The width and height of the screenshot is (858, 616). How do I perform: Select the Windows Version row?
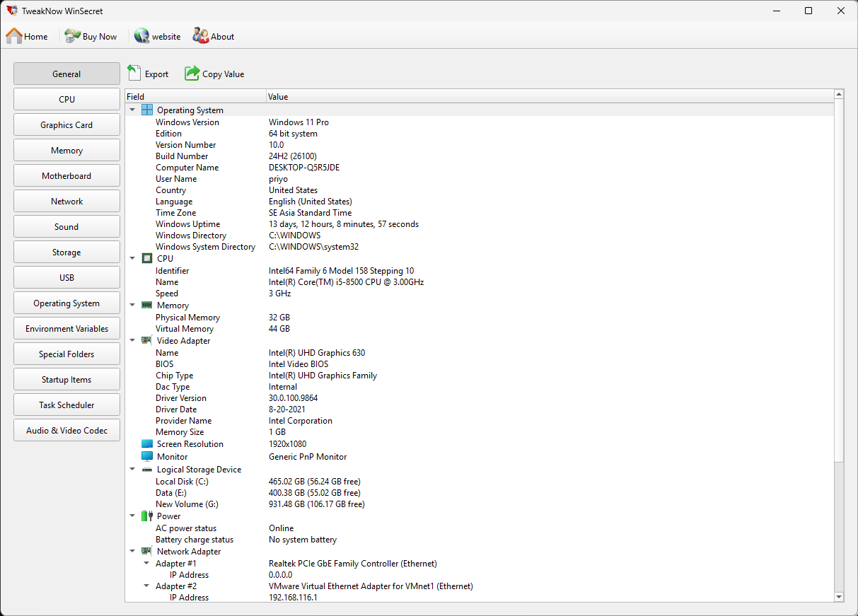[480, 122]
